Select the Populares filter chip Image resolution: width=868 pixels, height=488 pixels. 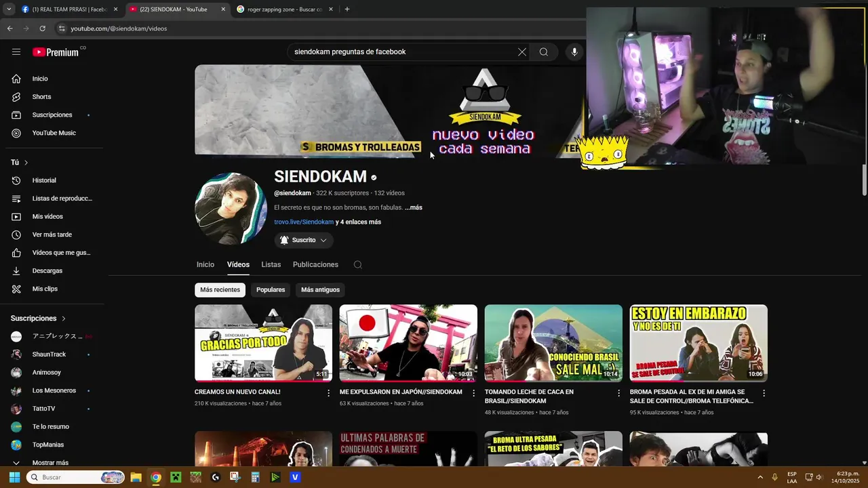[x=271, y=290]
